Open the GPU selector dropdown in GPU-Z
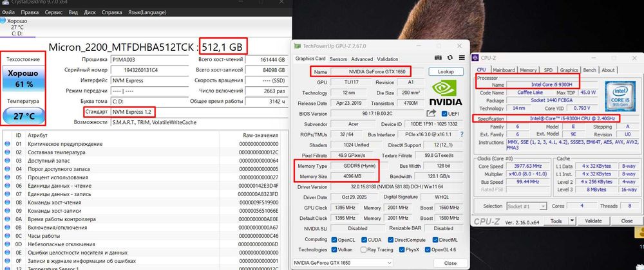Viewport: 644px width, 270px height. [x=343, y=263]
